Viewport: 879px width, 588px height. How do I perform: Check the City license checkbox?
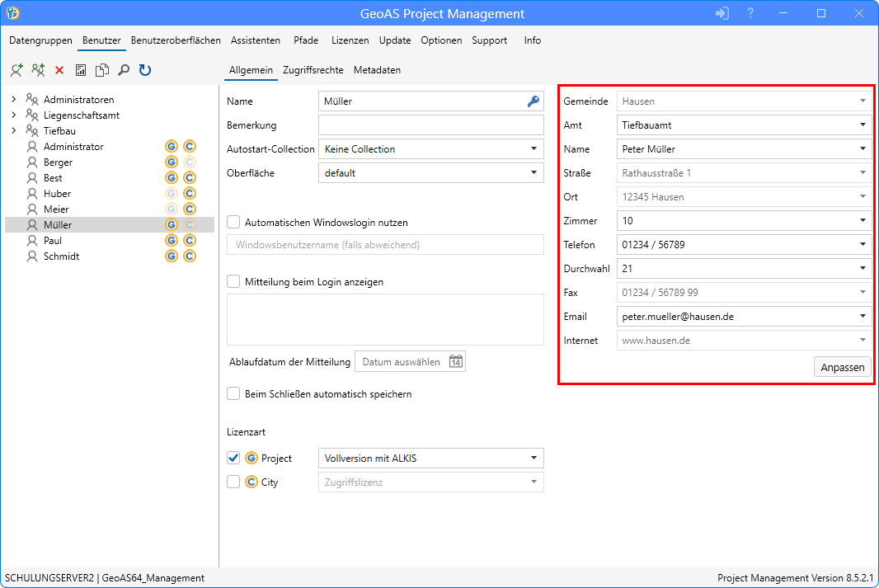[x=233, y=482]
